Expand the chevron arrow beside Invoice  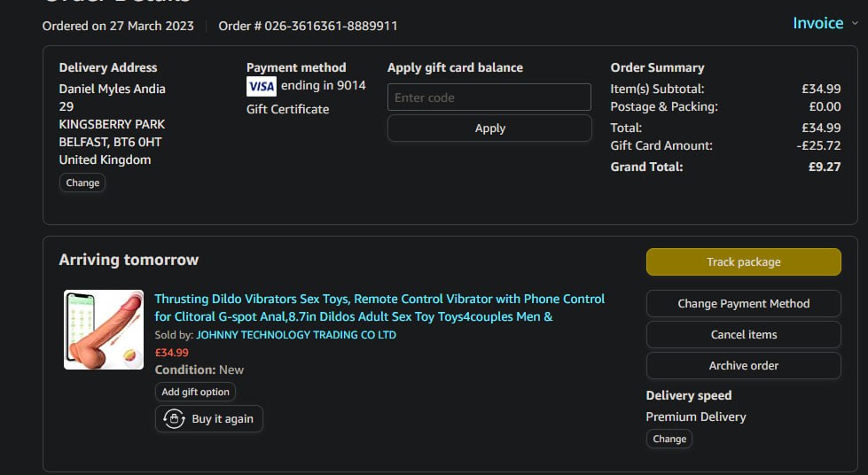pos(854,24)
